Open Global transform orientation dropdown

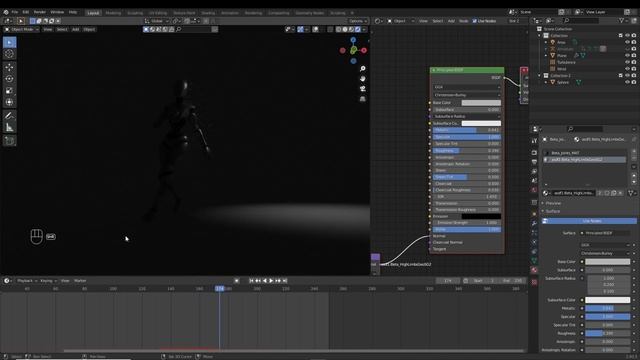[156, 21]
